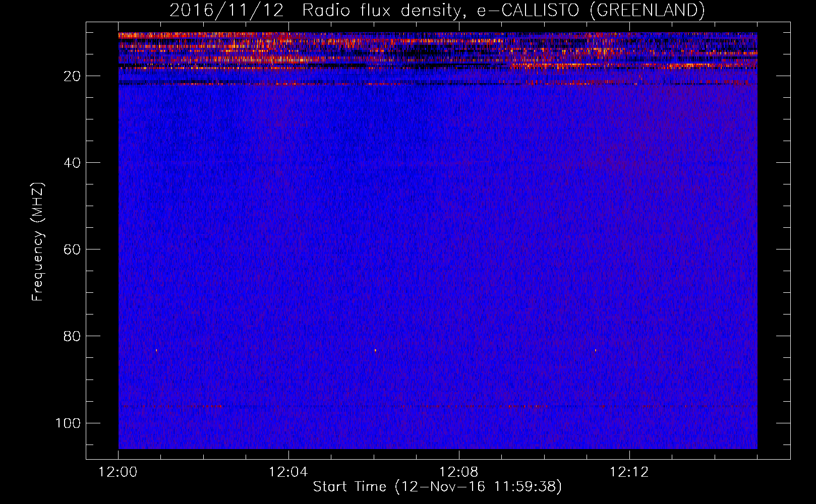Click the 12:04 time tick label
The width and height of the screenshot is (816, 504).
pos(288,472)
